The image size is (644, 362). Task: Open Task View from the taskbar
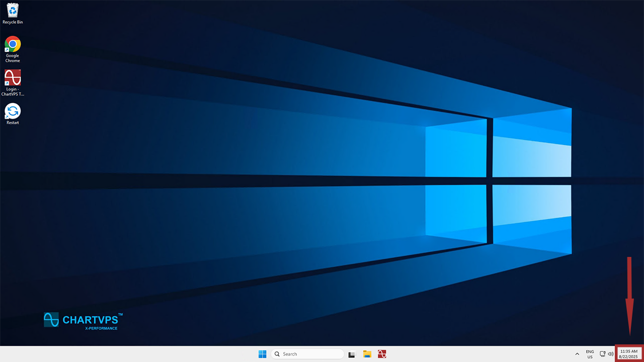[352, 354]
